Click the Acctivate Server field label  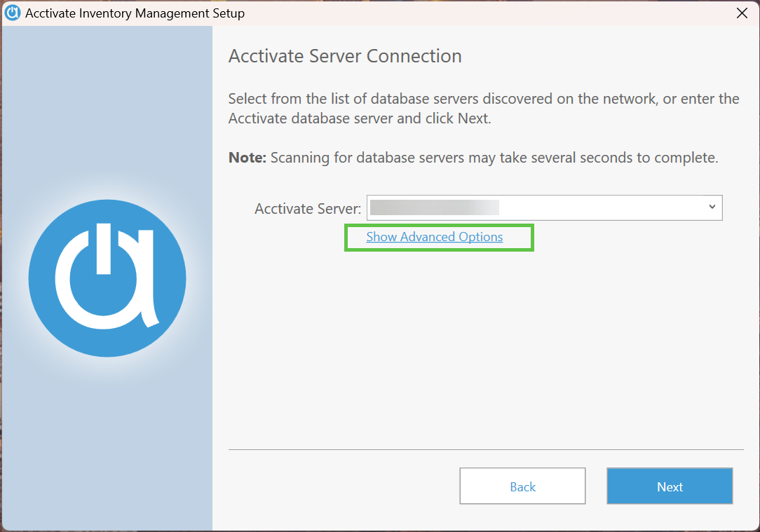308,208
